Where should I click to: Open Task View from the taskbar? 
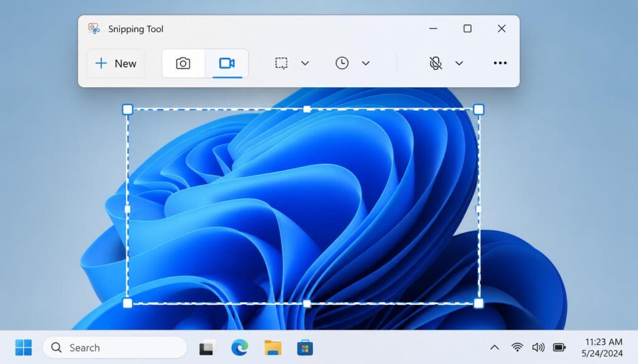click(207, 348)
